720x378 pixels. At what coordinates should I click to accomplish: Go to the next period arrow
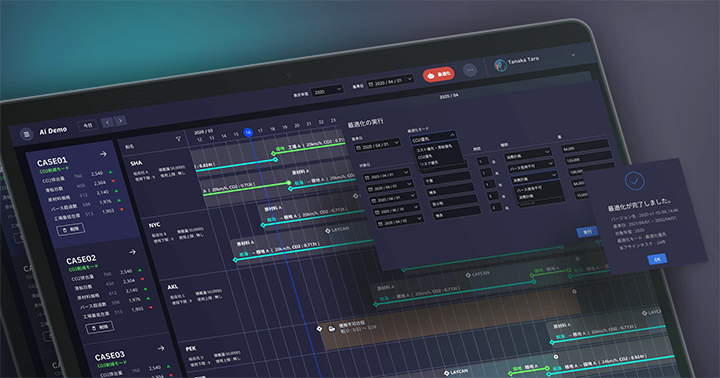click(x=120, y=120)
